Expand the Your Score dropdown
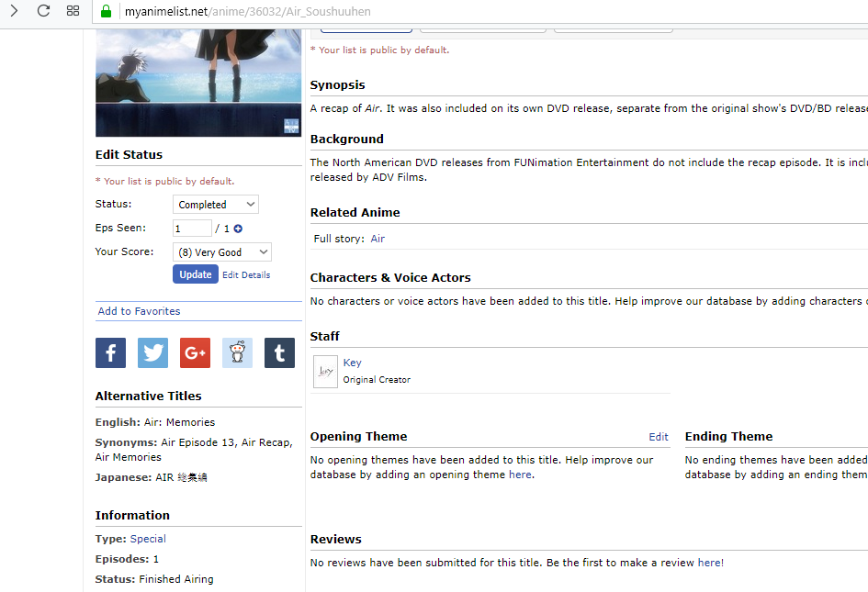Viewport: 868px width, 592px height. pyautogui.click(x=221, y=252)
